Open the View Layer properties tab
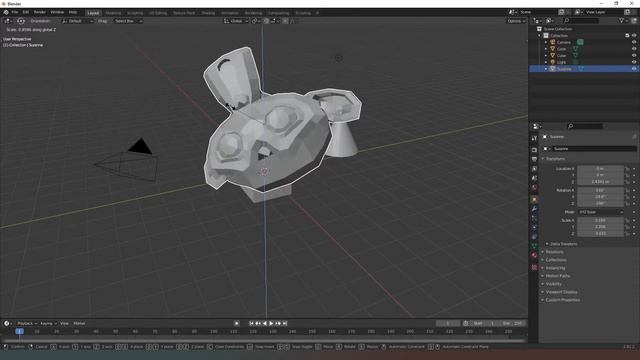This screenshot has height=360, width=640. [x=534, y=169]
